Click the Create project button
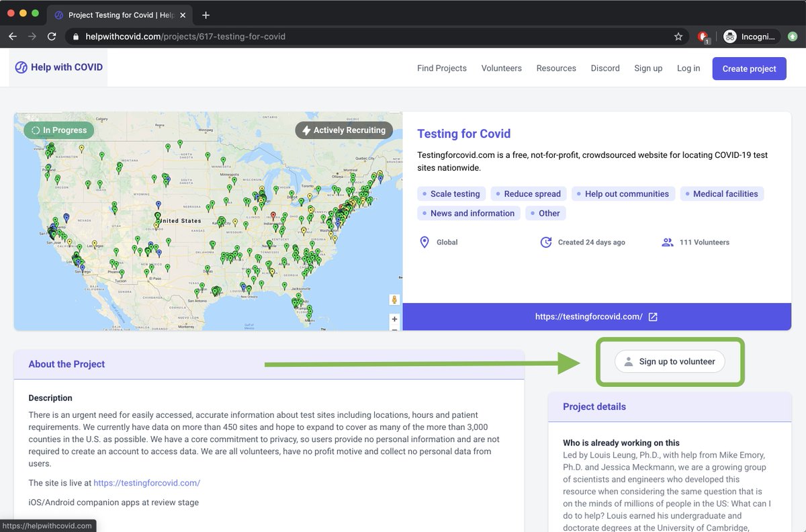Screen dimensions: 806x532 click(x=750, y=69)
